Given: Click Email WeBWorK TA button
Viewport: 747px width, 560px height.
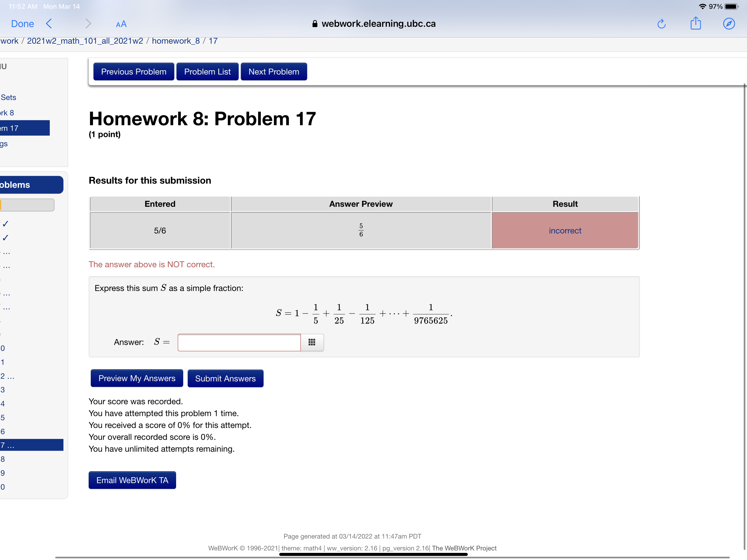Looking at the screenshot, I should coord(132,480).
